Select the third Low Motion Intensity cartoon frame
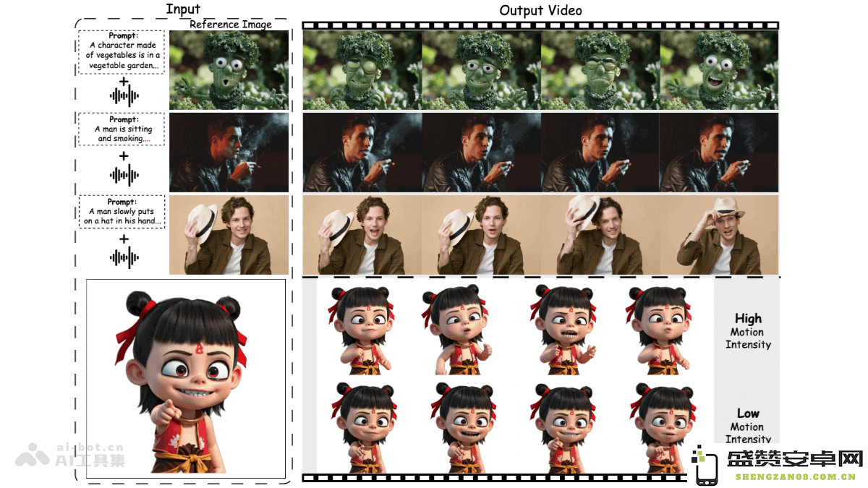Image resolution: width=868 pixels, height=488 pixels. click(x=562, y=428)
